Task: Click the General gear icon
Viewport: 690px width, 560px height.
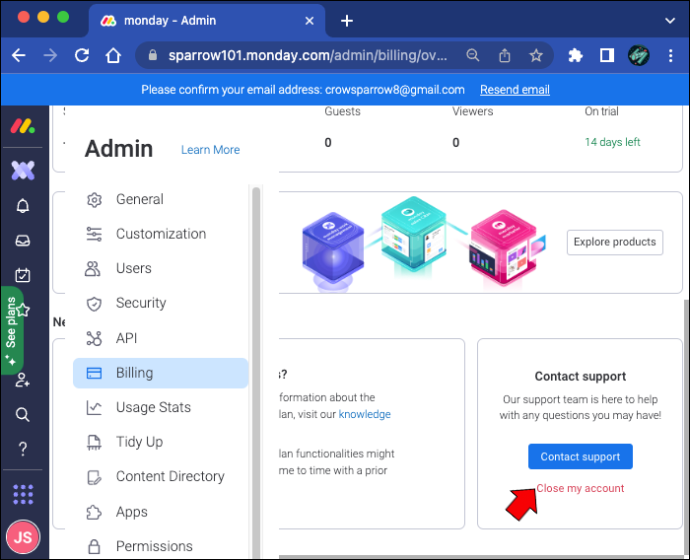Action: [x=94, y=199]
